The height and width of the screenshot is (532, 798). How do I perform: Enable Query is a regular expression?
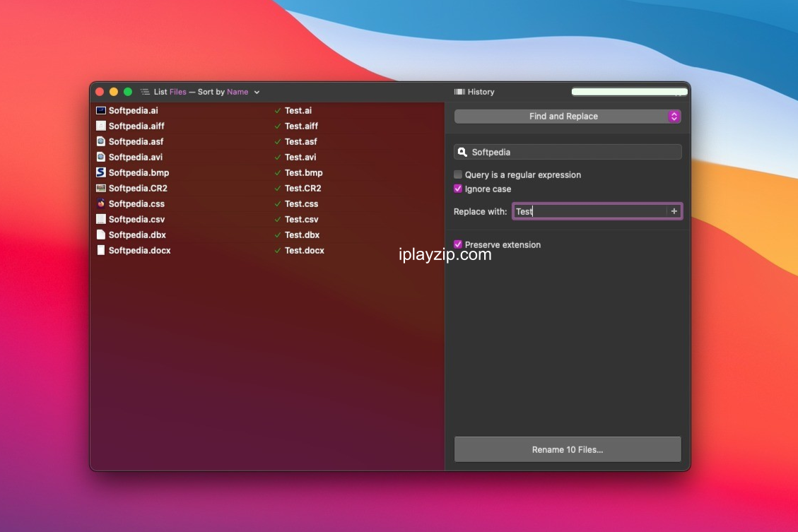point(458,175)
